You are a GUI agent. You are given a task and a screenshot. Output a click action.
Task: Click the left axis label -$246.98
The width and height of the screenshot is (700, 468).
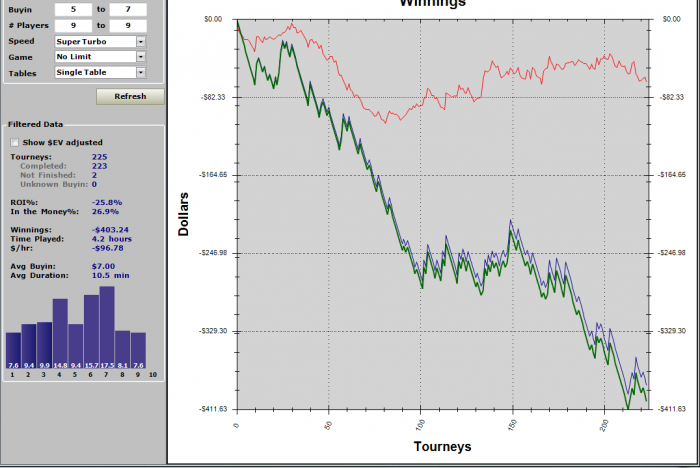click(x=213, y=253)
